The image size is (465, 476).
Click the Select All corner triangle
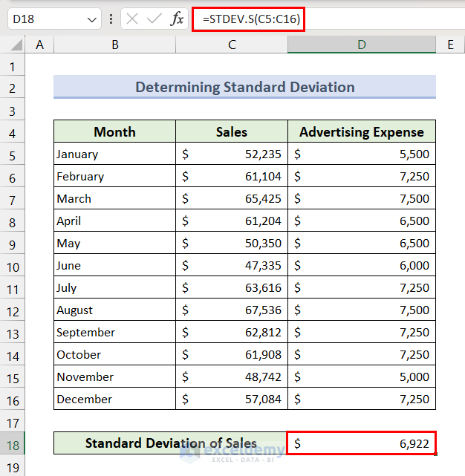13,45
